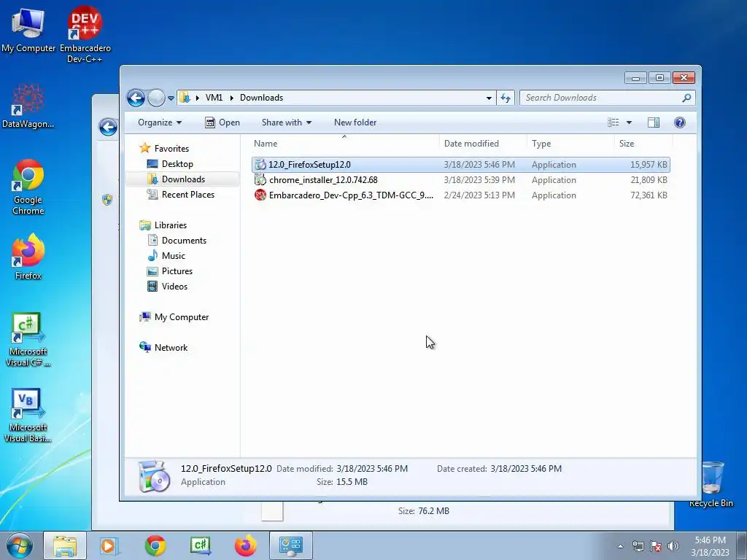Open Action Center flag tray icon
747x560 pixels.
point(656,546)
